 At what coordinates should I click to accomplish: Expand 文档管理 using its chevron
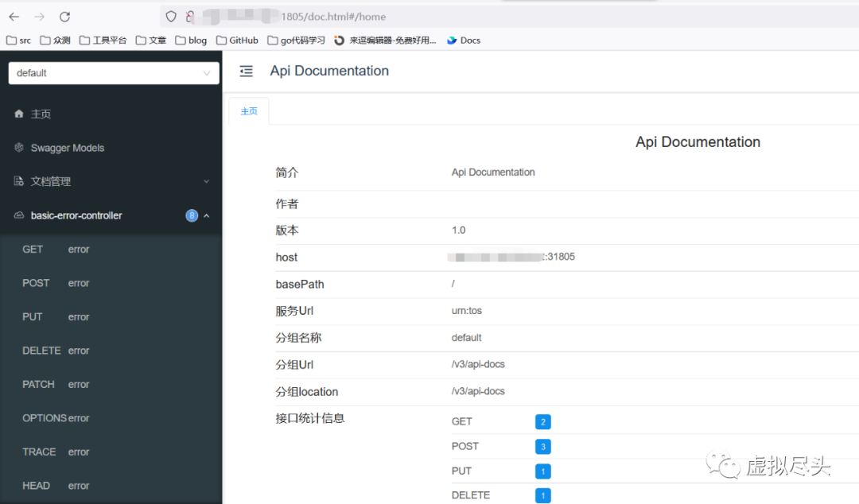[x=207, y=181]
